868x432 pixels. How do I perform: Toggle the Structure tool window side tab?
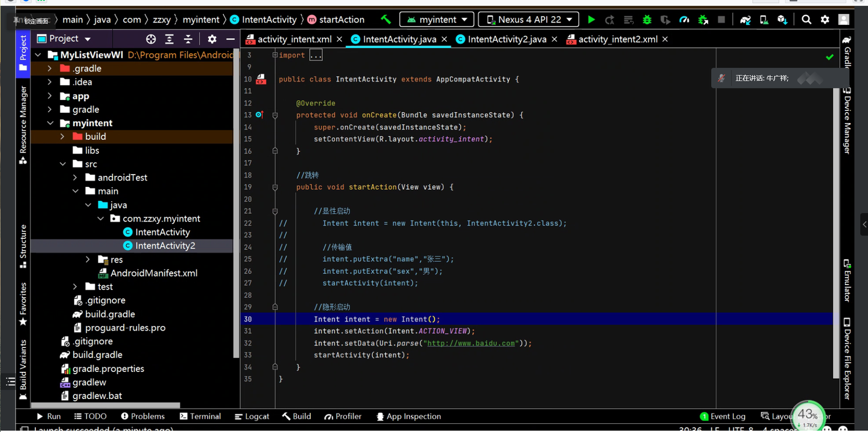23,246
